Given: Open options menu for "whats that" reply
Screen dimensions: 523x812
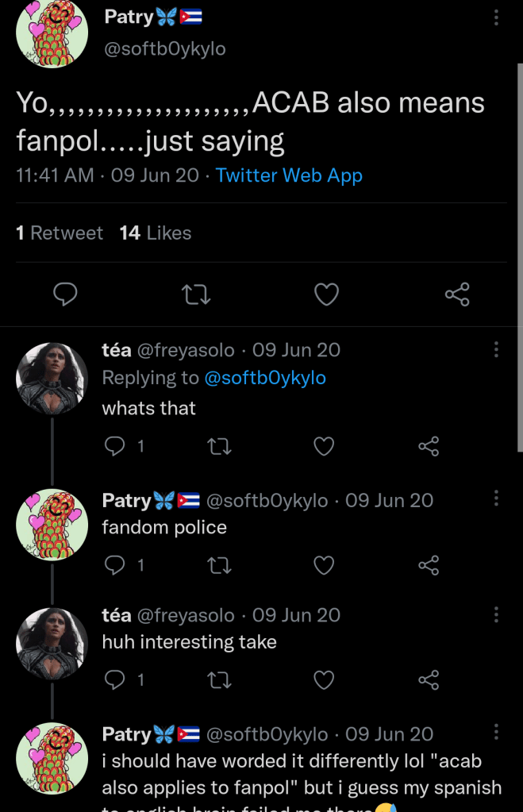Looking at the screenshot, I should pos(496,349).
